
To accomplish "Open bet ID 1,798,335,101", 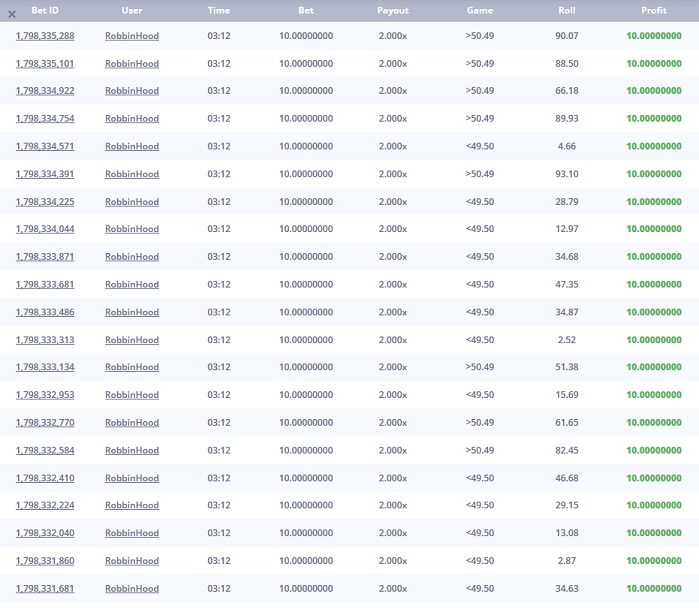I will pos(45,63).
